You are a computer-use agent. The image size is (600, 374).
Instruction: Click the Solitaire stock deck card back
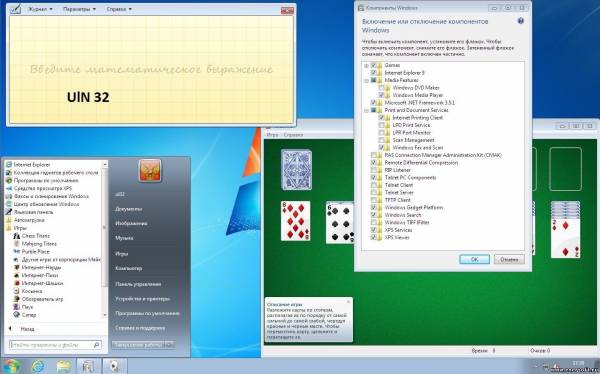point(297,170)
